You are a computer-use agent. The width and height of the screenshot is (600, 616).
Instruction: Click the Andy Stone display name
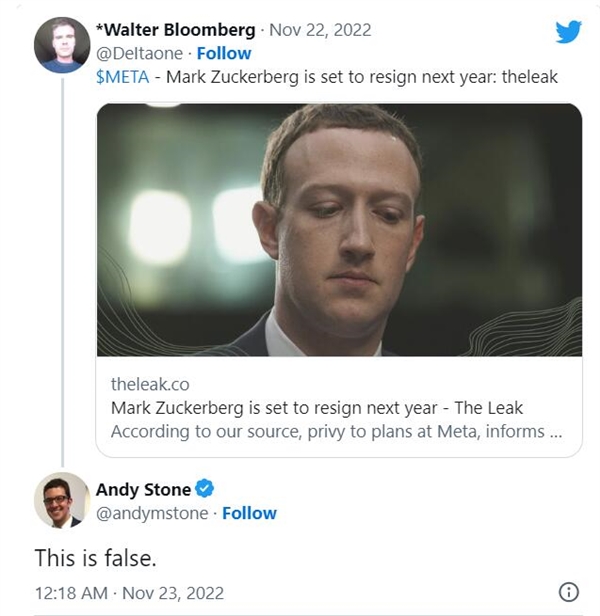point(143,490)
